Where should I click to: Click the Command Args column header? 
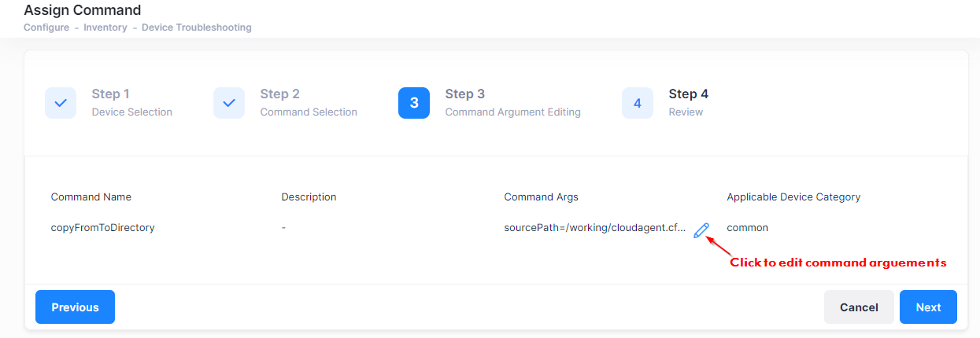click(x=542, y=197)
